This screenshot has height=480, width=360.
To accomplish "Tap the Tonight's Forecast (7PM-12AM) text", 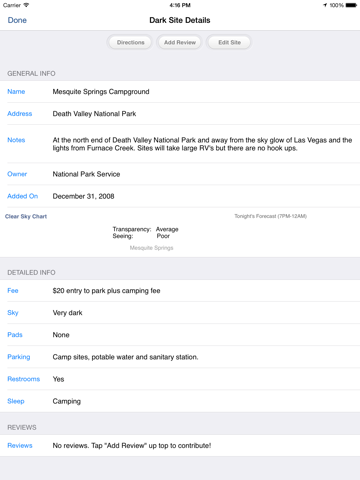I will pyautogui.click(x=271, y=216).
